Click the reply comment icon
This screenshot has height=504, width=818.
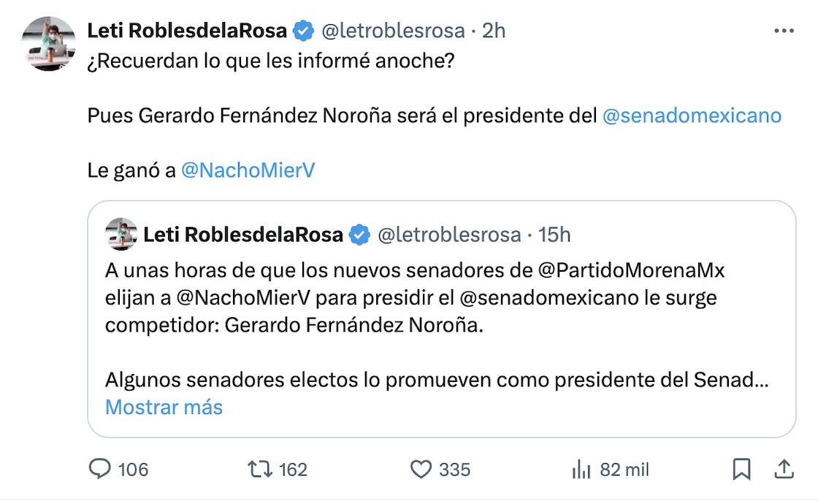point(100,469)
